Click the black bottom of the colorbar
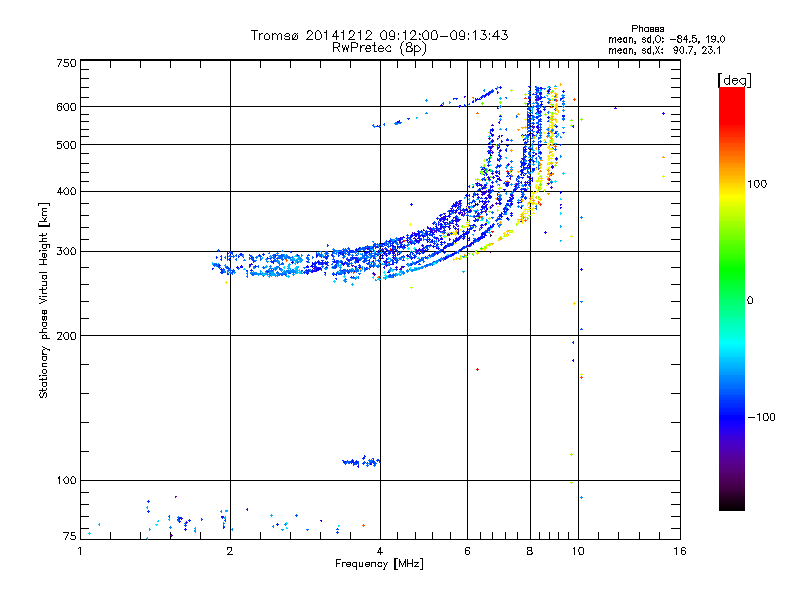Screen dimensions: 800x600 click(732, 503)
